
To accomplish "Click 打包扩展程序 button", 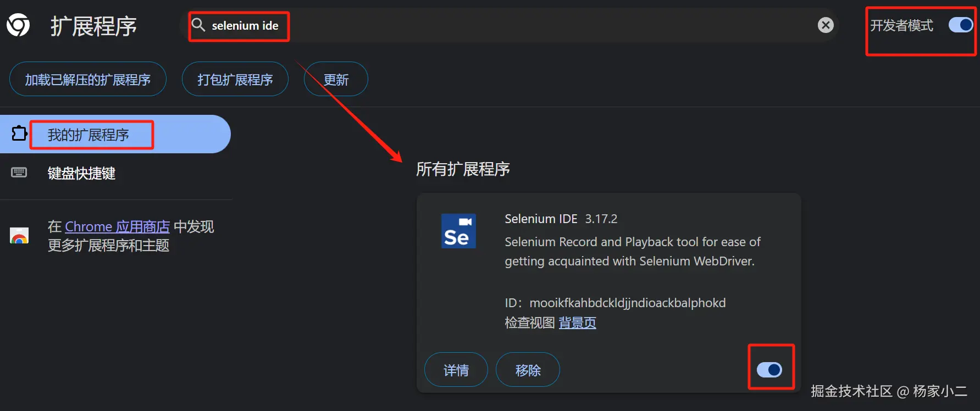I will point(235,80).
